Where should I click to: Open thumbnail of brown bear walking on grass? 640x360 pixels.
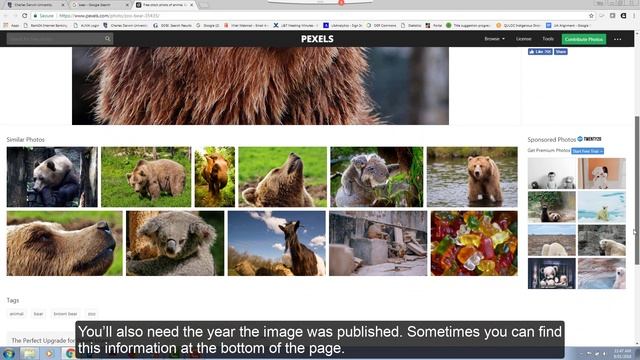(146, 177)
